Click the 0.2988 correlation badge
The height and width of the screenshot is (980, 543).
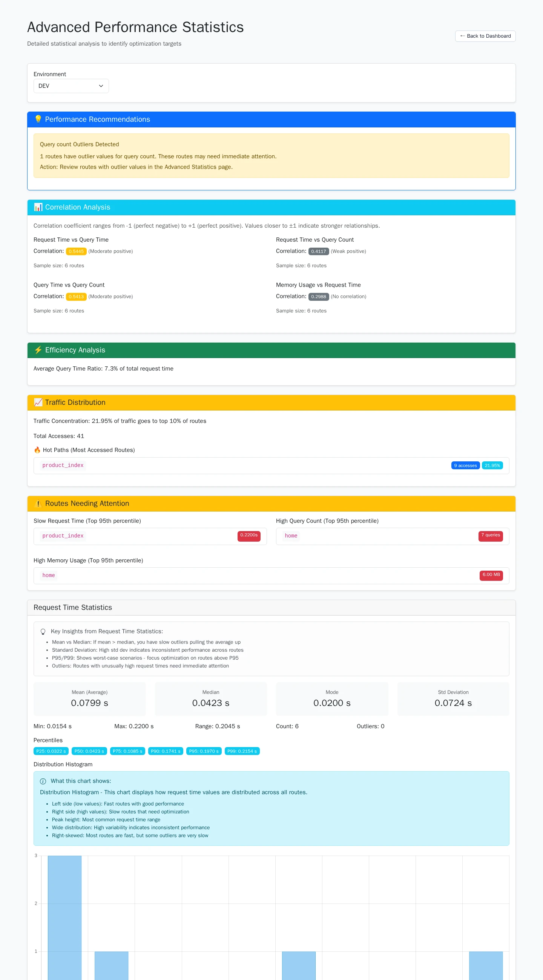319,297
